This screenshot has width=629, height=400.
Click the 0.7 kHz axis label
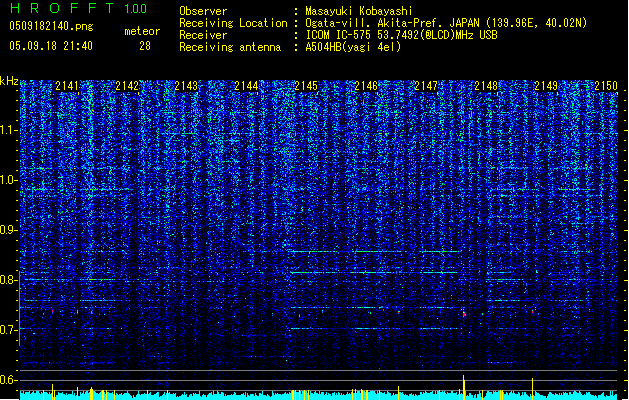click(x=9, y=330)
